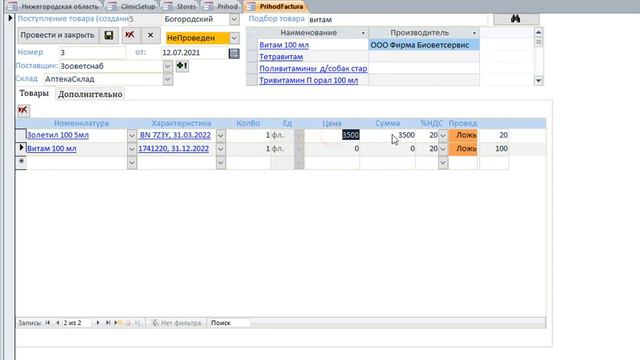Click the selected Цена cell 3500

332,135
